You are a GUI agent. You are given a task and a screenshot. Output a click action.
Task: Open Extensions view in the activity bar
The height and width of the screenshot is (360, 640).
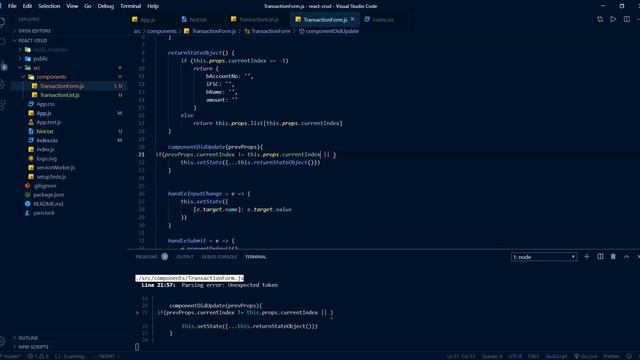point(3,105)
